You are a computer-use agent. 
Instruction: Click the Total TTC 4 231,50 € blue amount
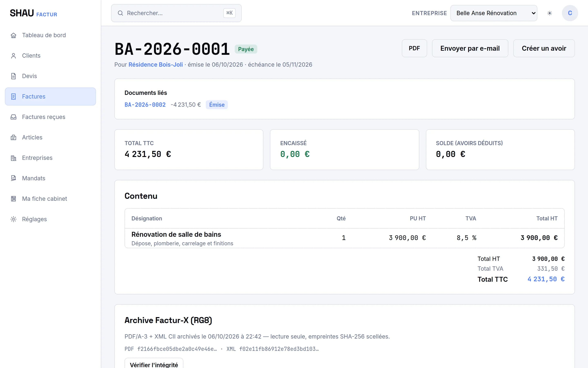pos(546,279)
